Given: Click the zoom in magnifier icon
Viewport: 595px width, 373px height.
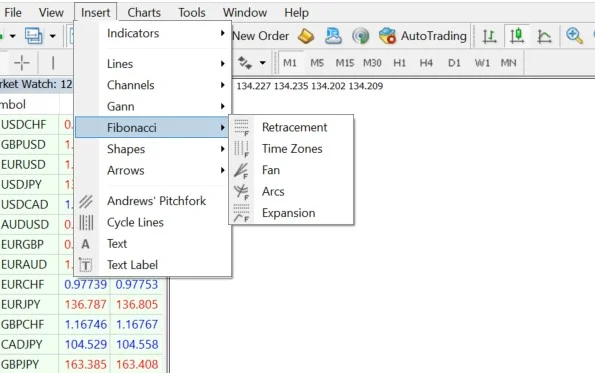Looking at the screenshot, I should (x=574, y=36).
